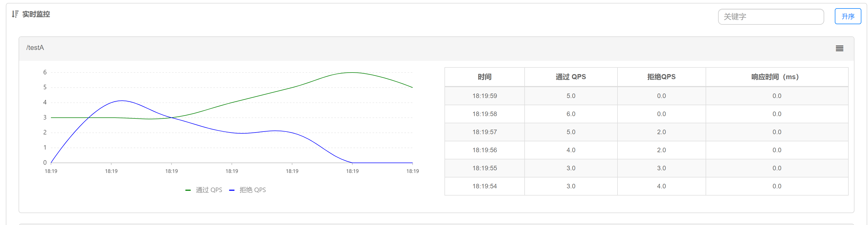Click the blue 拒绝 QPS legend color marker
Screen dimensions: 868x225
click(231, 190)
